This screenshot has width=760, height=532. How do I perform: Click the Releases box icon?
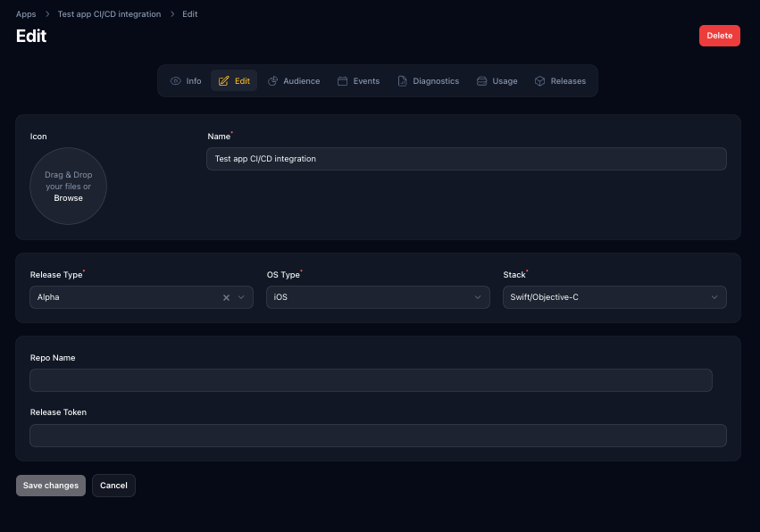pos(540,81)
